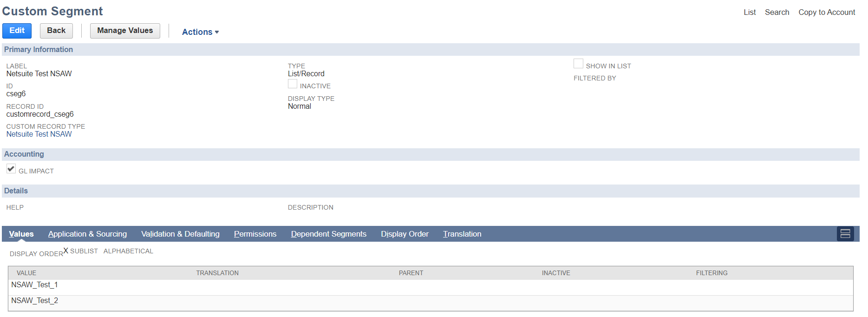The width and height of the screenshot is (868, 317).
Task: Open the Translation tab
Action: coord(462,234)
